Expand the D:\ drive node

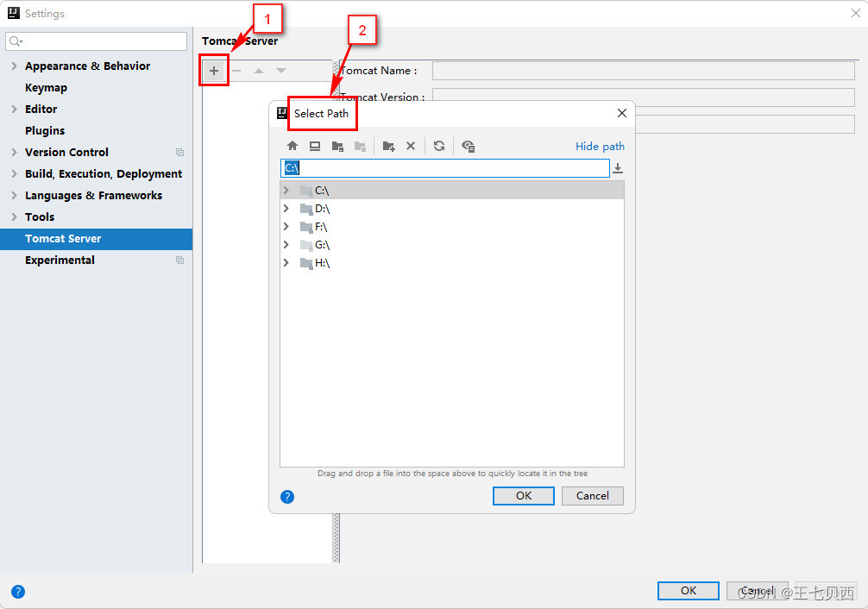pyautogui.click(x=286, y=208)
